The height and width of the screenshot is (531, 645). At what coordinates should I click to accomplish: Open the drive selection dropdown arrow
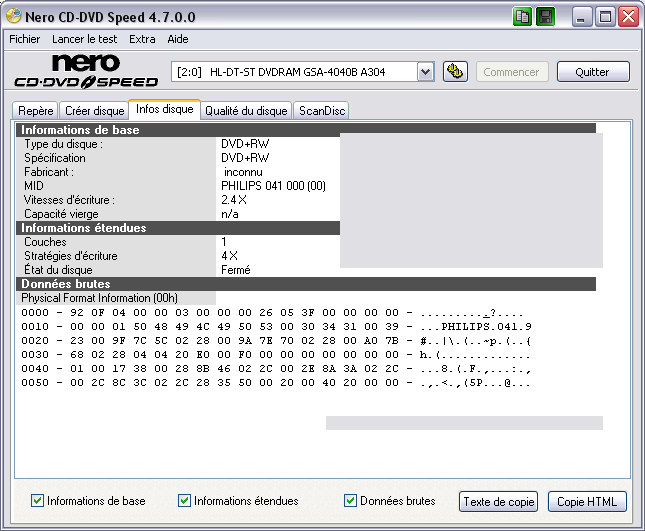click(x=425, y=72)
